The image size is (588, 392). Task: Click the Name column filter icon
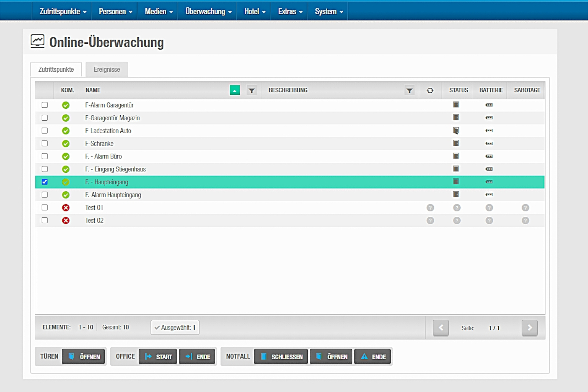251,90
